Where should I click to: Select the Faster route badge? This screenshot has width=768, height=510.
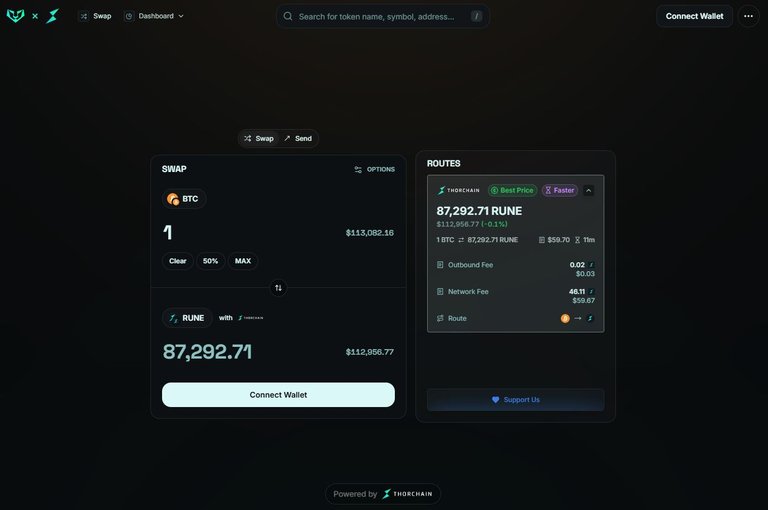tap(559, 190)
